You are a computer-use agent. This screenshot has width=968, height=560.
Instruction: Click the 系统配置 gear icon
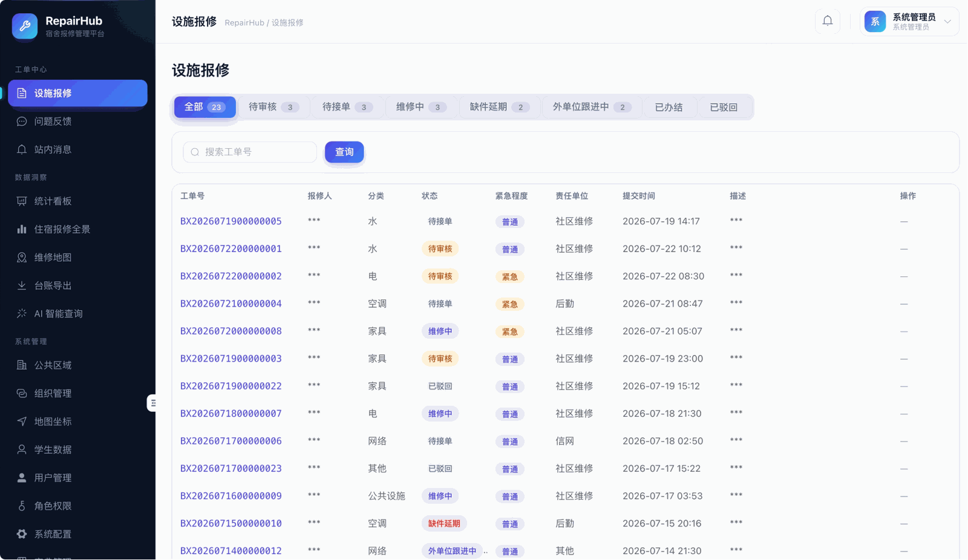(x=22, y=534)
